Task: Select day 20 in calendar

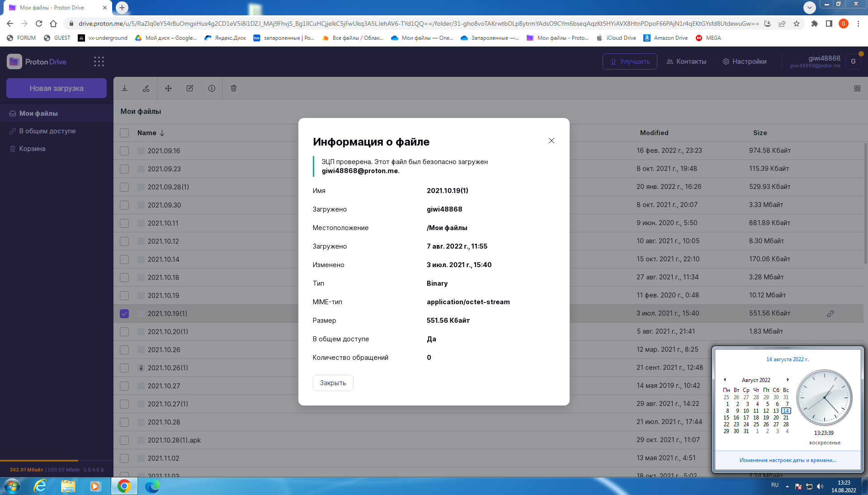Action: (x=776, y=418)
